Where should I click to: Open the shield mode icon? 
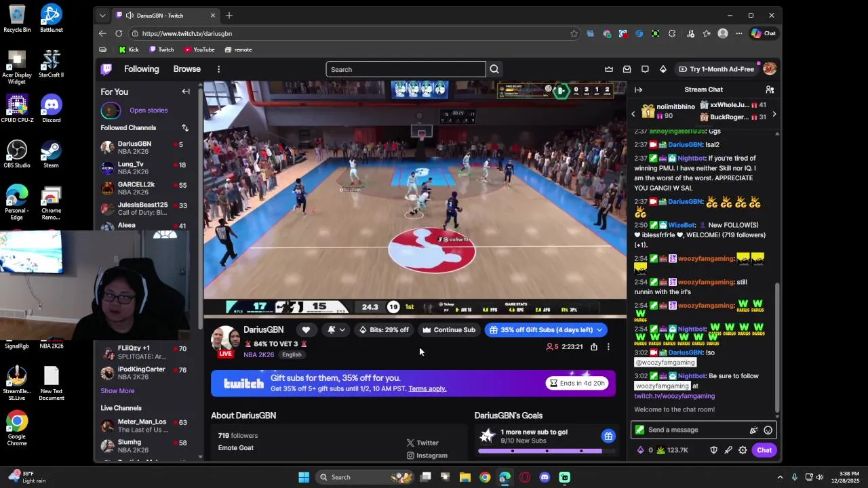[713, 450]
